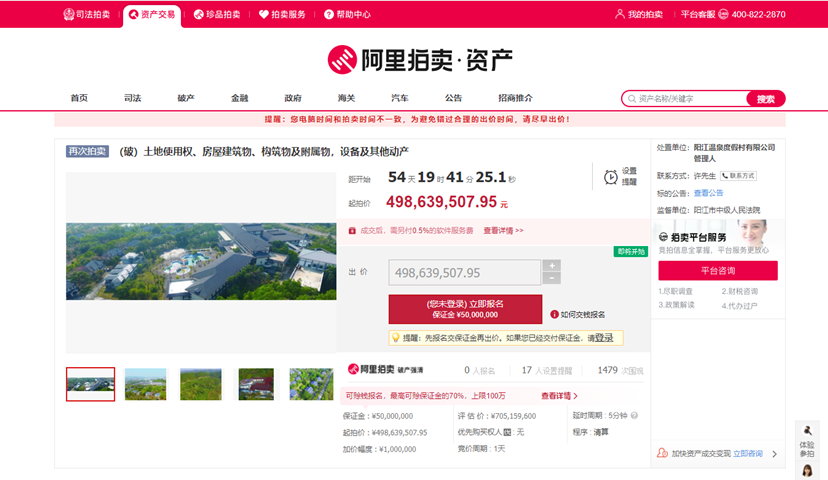Click the 我的拍卖 user icon
Viewport: 828px width, 480px height.
pos(620,14)
